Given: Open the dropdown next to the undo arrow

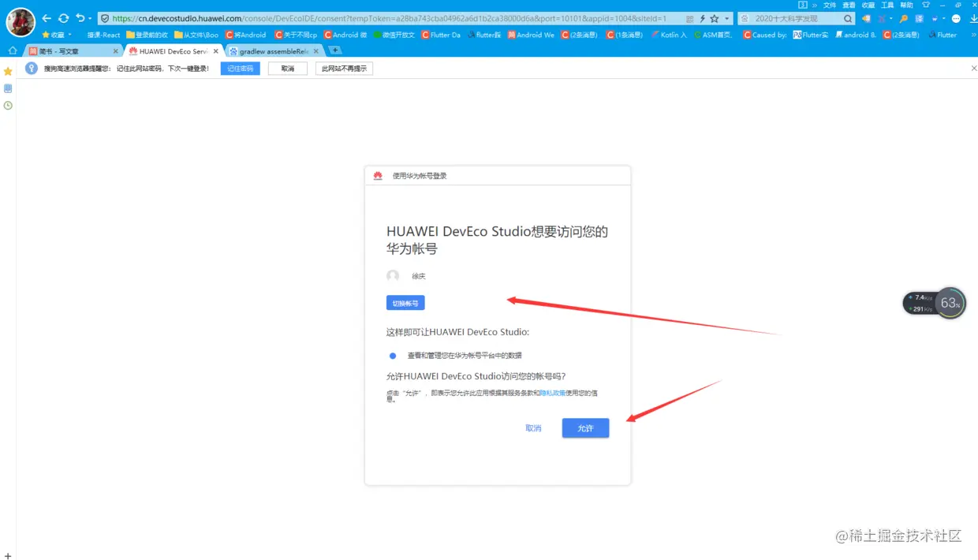Looking at the screenshot, I should 90,18.
